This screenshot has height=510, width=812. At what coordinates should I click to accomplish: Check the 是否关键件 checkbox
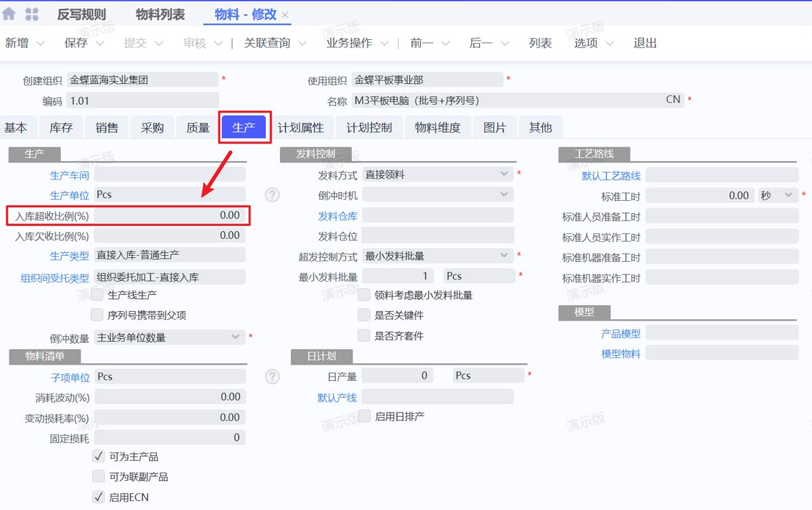pyautogui.click(x=363, y=315)
